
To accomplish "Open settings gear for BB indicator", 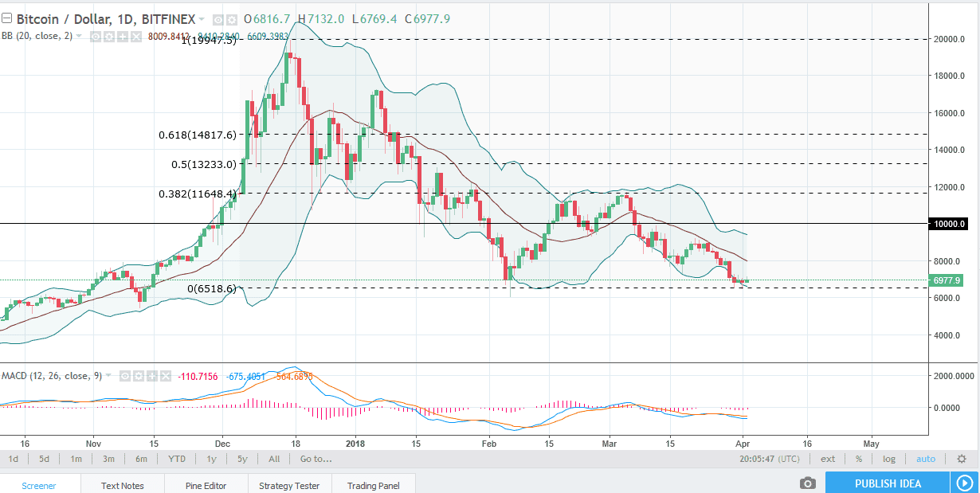I will point(108,36).
